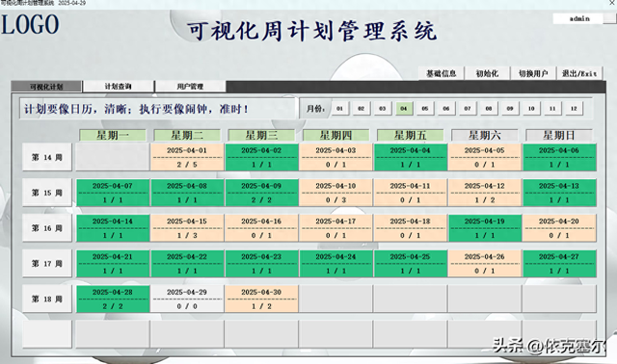Click the admin user field
617x364 pixels.
tap(578, 18)
